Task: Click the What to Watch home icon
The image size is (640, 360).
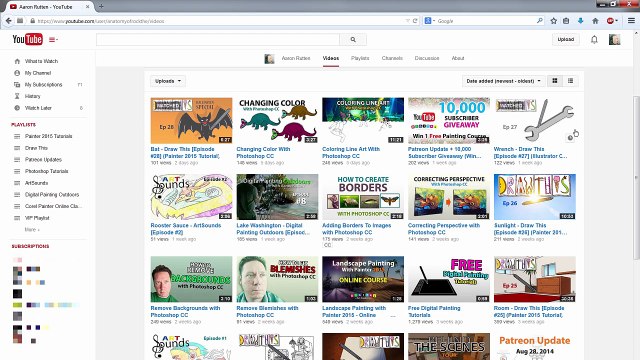Action: point(17,61)
